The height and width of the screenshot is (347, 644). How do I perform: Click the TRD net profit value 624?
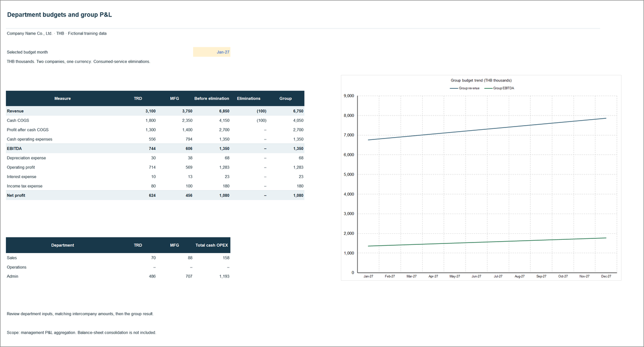152,196
